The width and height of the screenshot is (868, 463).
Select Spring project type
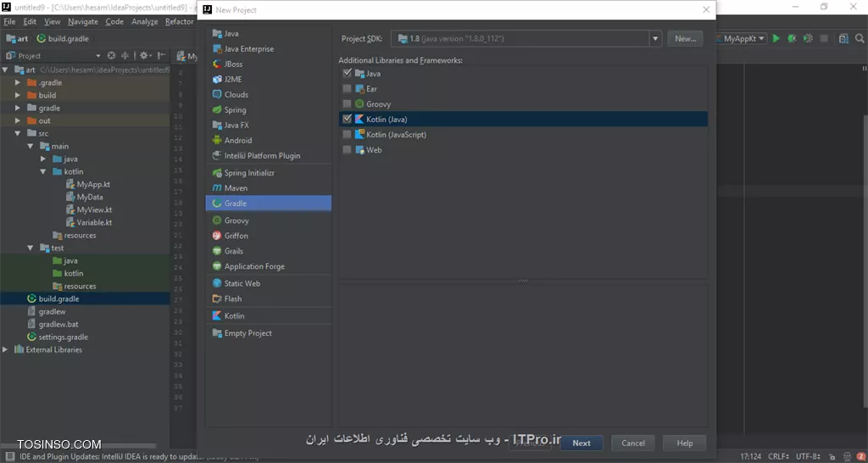(x=269, y=109)
